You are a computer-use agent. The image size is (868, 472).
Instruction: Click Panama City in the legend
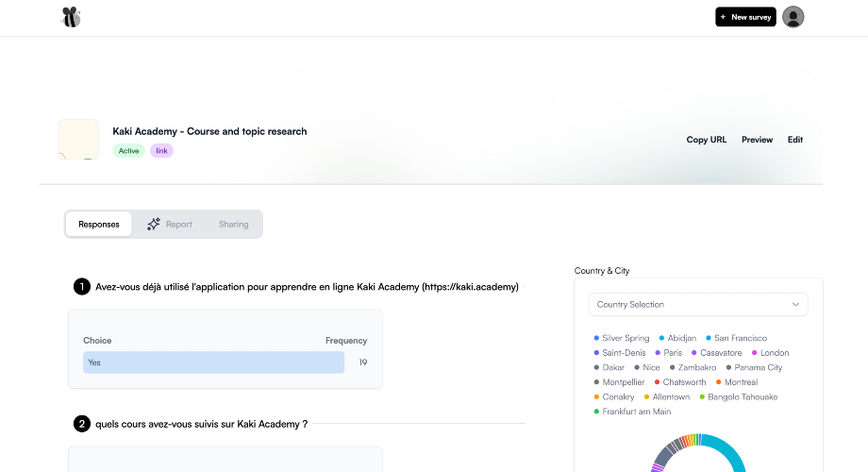[754, 367]
